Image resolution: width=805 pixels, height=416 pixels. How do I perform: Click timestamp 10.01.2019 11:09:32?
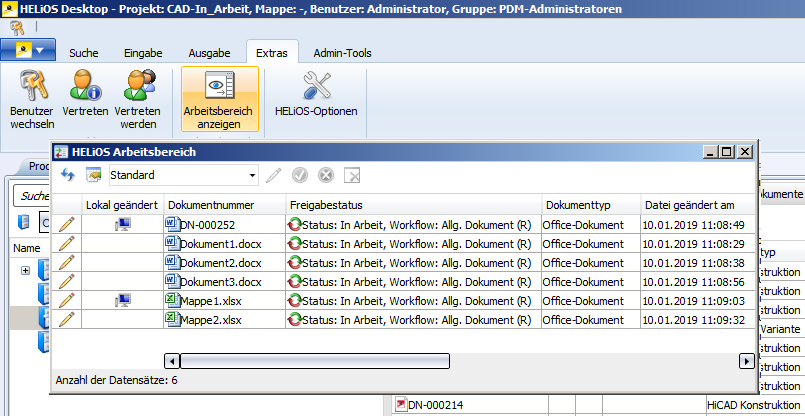(693, 320)
